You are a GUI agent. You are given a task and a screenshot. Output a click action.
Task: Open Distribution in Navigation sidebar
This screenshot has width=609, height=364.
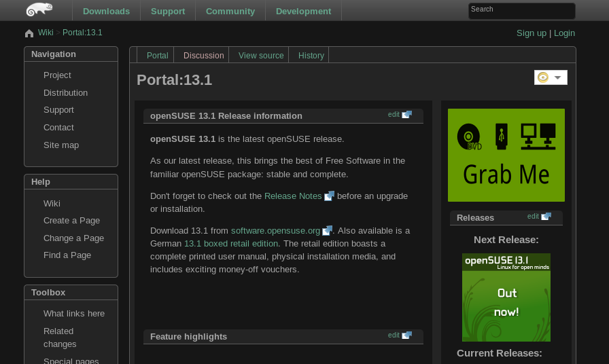pyautogui.click(x=66, y=93)
